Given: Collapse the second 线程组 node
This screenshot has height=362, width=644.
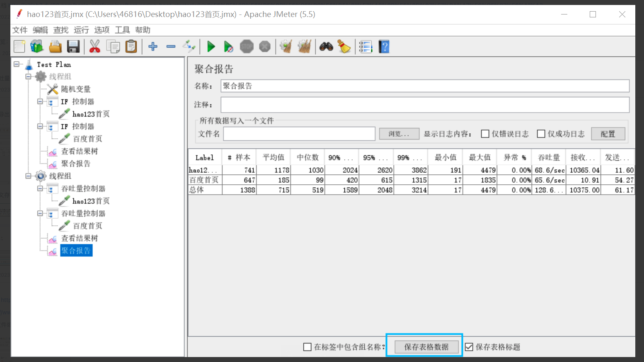Looking at the screenshot, I should 28,176.
